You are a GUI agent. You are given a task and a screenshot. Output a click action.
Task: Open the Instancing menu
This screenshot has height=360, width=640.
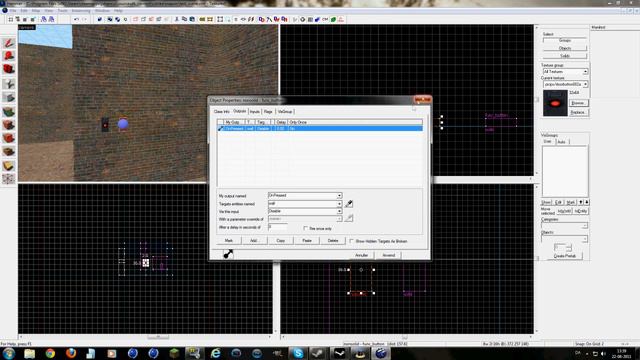(81, 11)
